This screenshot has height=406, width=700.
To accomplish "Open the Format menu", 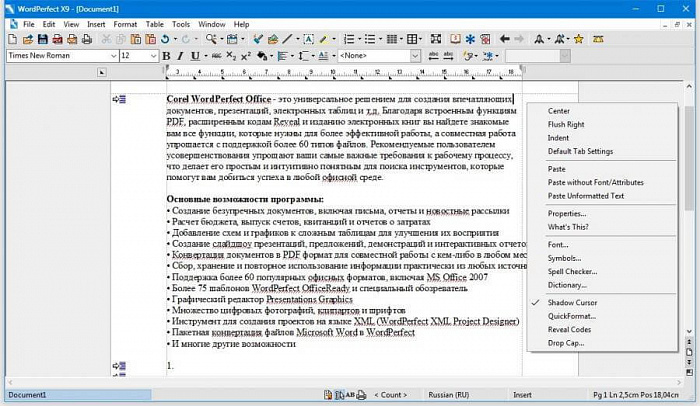I will (x=125, y=25).
